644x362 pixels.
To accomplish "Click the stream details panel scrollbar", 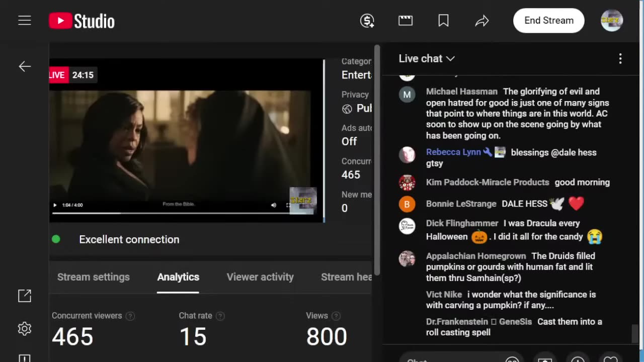I will (x=377, y=160).
